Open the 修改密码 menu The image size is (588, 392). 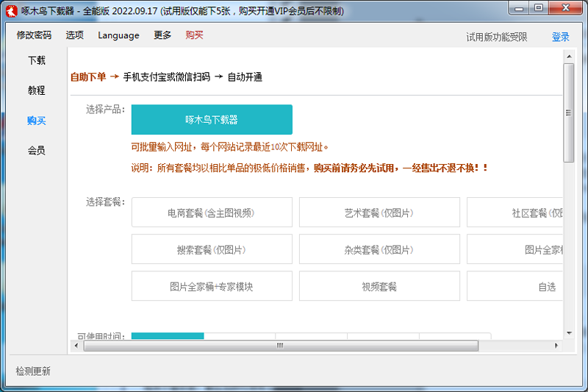coord(34,35)
